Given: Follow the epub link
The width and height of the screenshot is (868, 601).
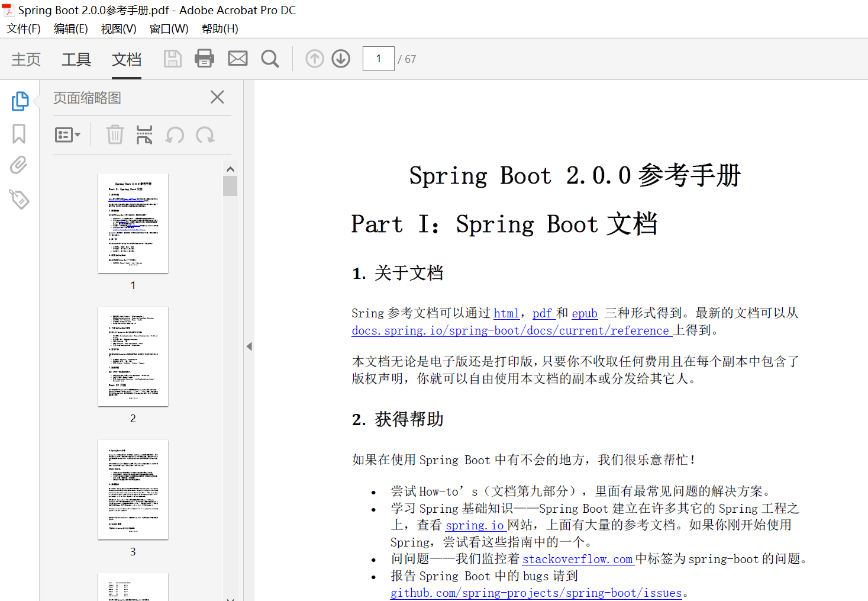Looking at the screenshot, I should [x=585, y=313].
